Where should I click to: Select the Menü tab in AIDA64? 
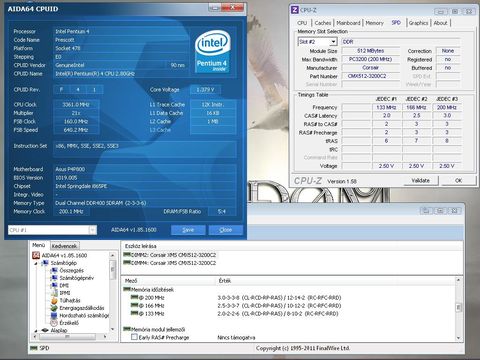[38, 245]
